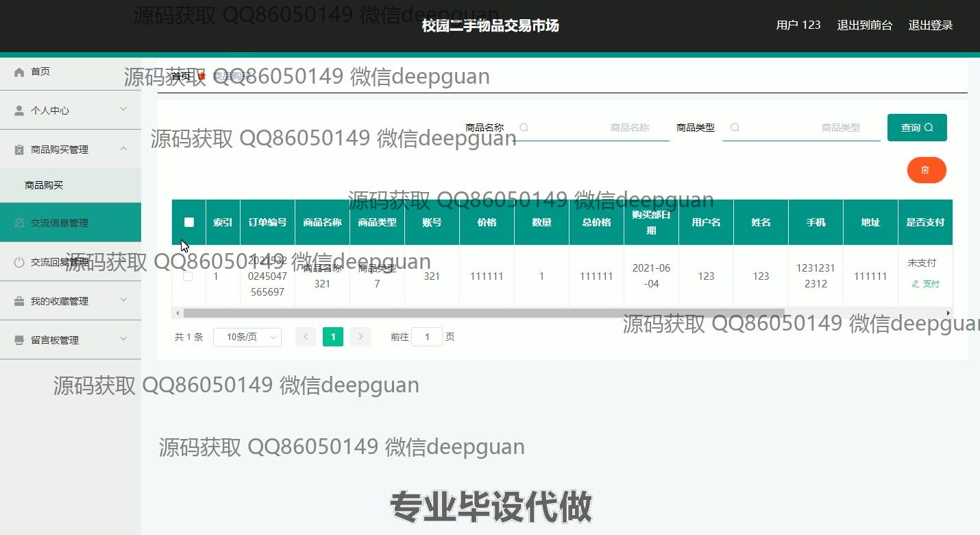Click the personal center user icon
980x535 pixels.
pos(19,110)
